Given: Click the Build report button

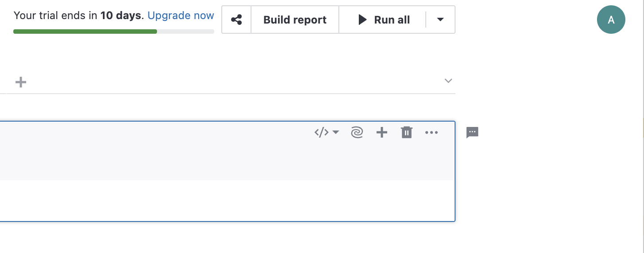Looking at the screenshot, I should coord(295,20).
